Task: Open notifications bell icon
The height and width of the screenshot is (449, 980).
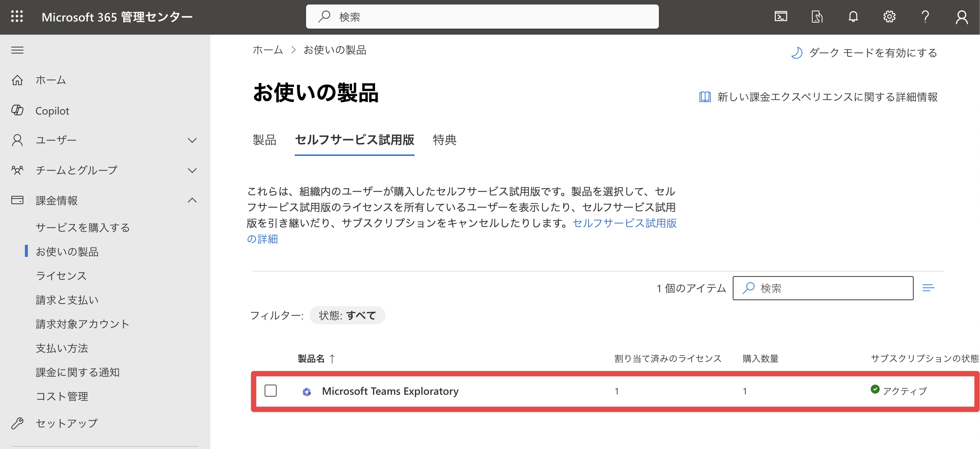Action: (853, 17)
